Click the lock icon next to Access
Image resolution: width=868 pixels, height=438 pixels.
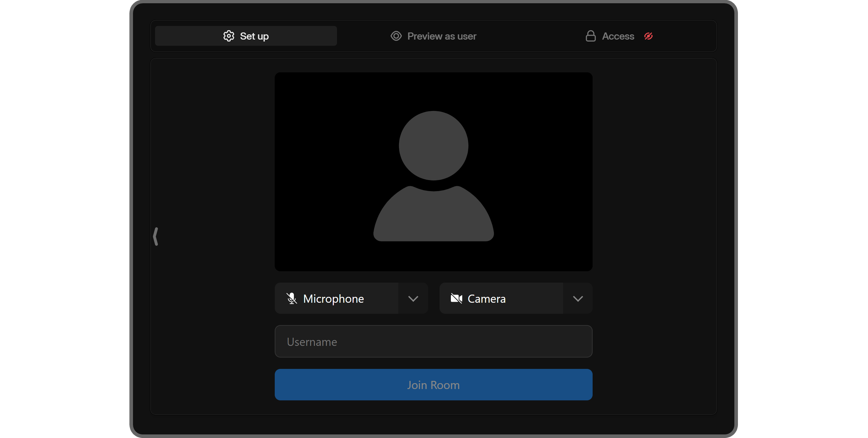590,36
